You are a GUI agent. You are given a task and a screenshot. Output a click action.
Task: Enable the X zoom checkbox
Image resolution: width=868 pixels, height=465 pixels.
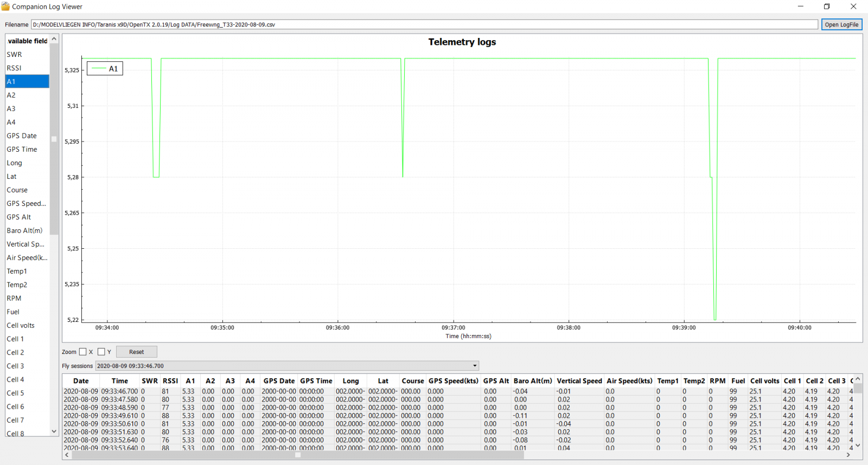[83, 352]
